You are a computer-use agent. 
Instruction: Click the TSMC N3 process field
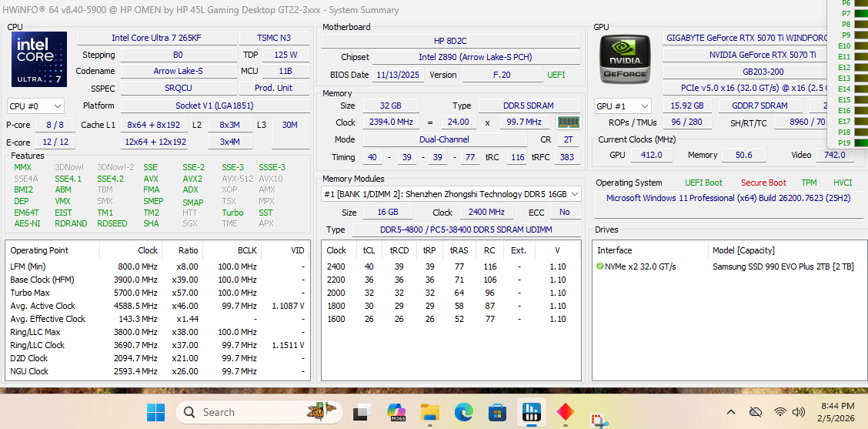tap(274, 38)
